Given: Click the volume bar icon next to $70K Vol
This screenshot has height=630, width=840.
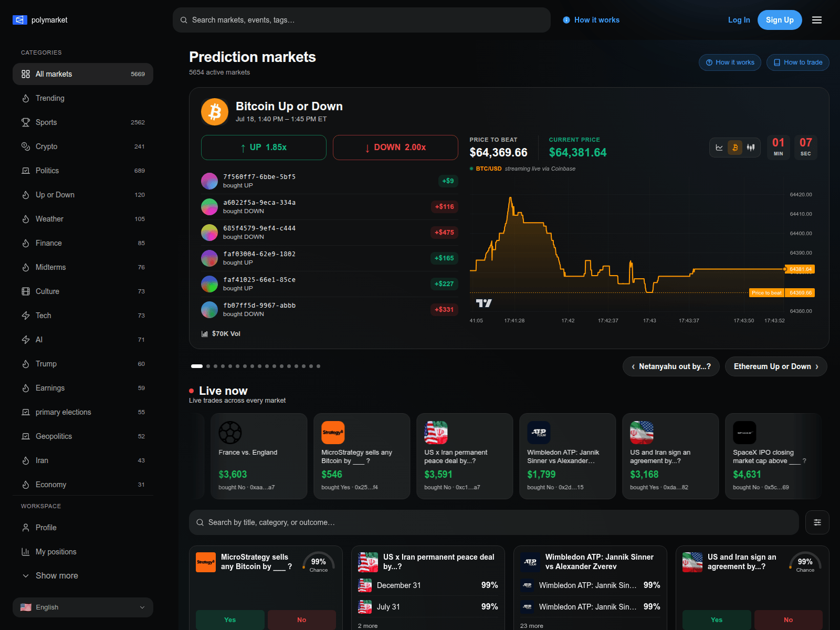Looking at the screenshot, I should (205, 334).
